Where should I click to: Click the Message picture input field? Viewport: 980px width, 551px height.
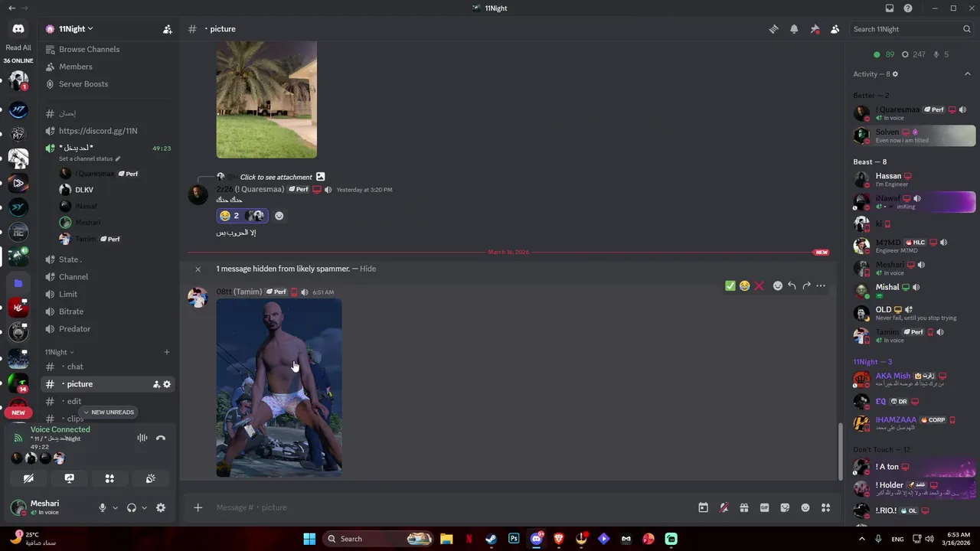(452, 507)
